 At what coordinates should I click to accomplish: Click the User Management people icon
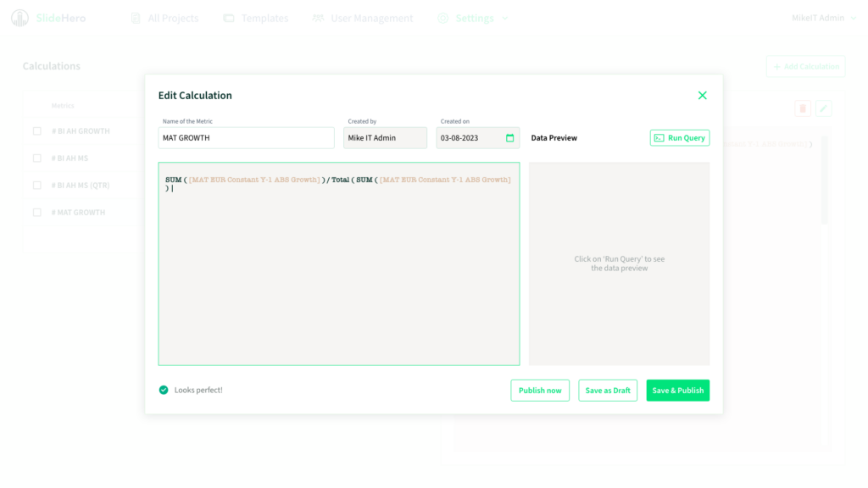[318, 18]
